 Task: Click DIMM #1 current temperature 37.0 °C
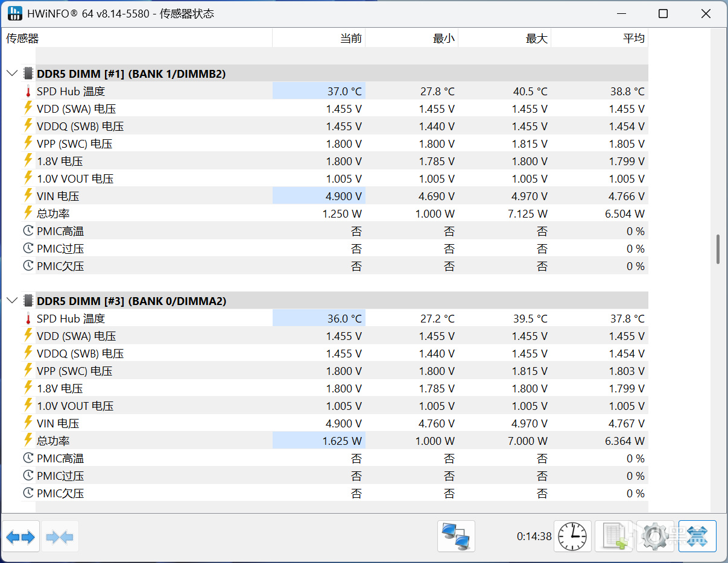(x=344, y=92)
